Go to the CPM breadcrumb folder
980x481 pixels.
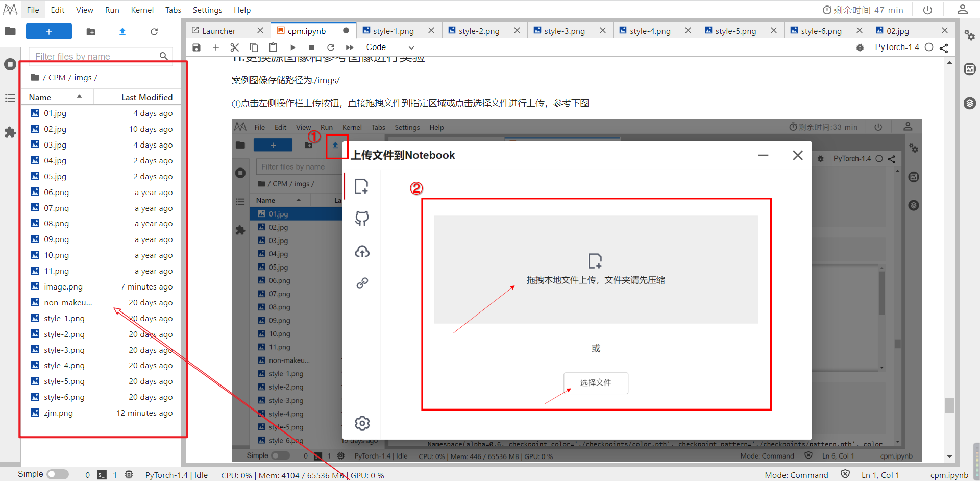(57, 78)
